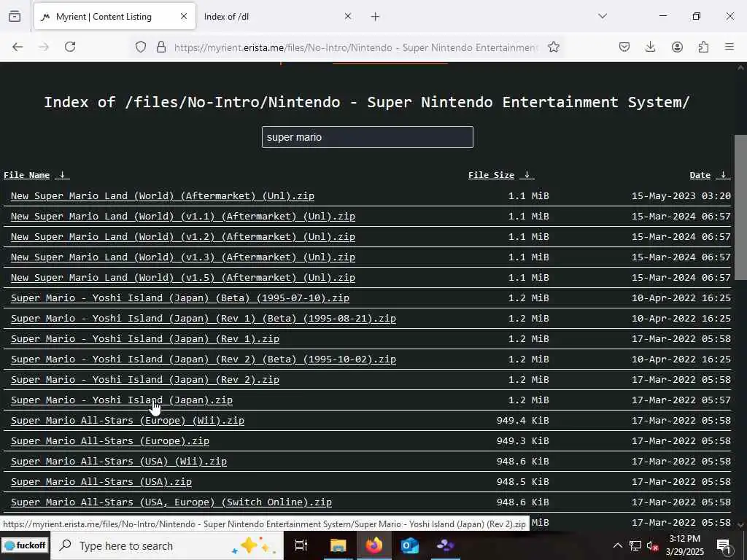The image size is (747, 560).
Task: Sort listing by File Name header
Action: pyautogui.click(x=27, y=175)
